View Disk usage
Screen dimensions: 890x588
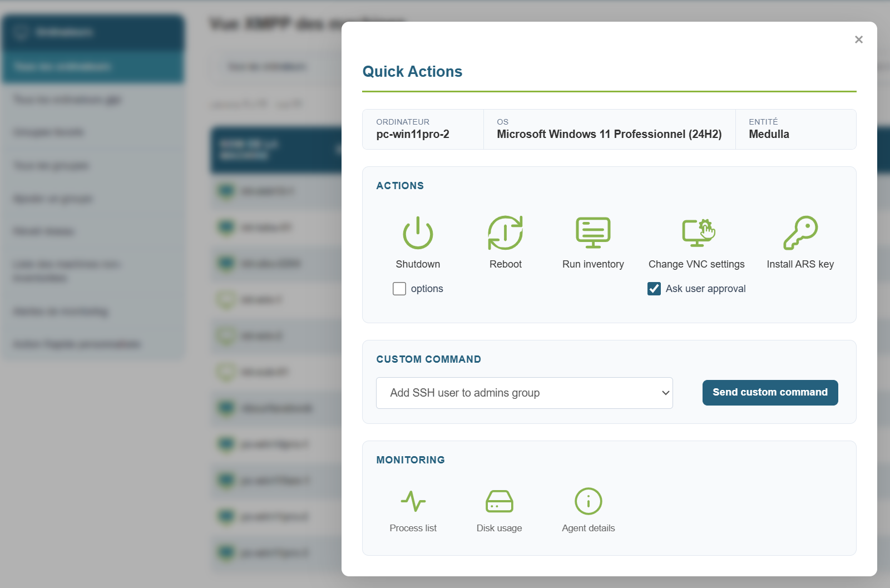pyautogui.click(x=499, y=501)
